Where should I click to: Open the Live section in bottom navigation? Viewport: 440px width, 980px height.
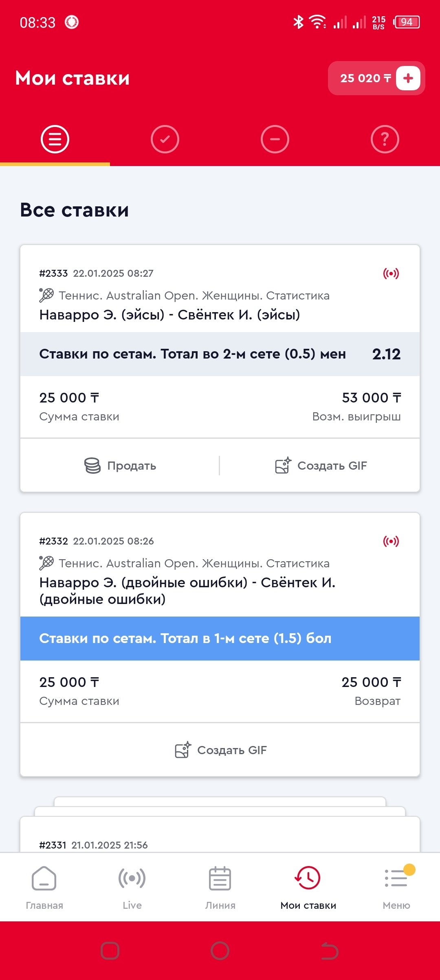[132, 887]
